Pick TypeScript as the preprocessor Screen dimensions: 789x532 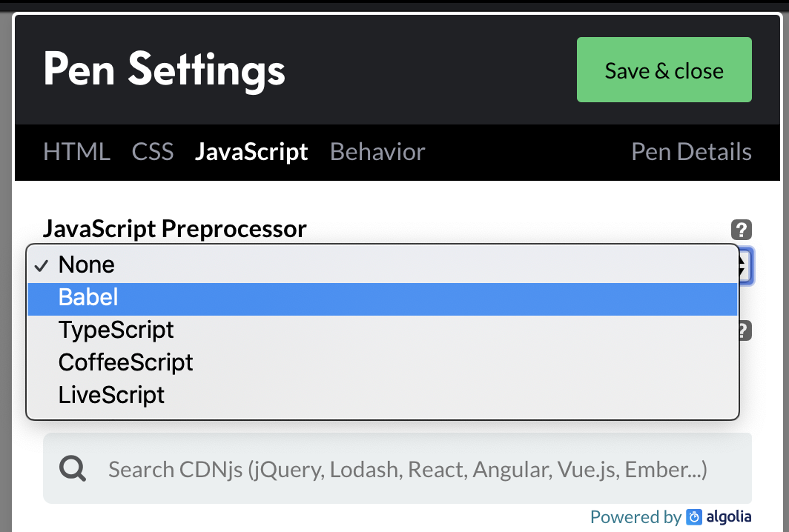click(116, 330)
